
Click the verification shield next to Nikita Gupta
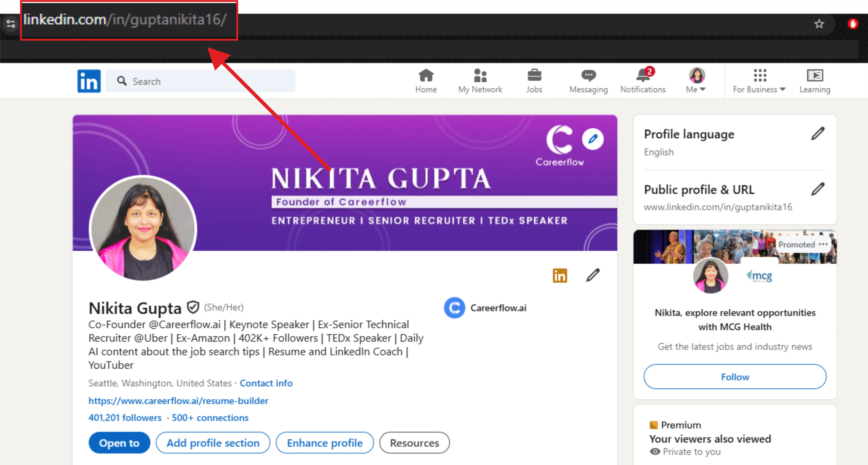193,307
